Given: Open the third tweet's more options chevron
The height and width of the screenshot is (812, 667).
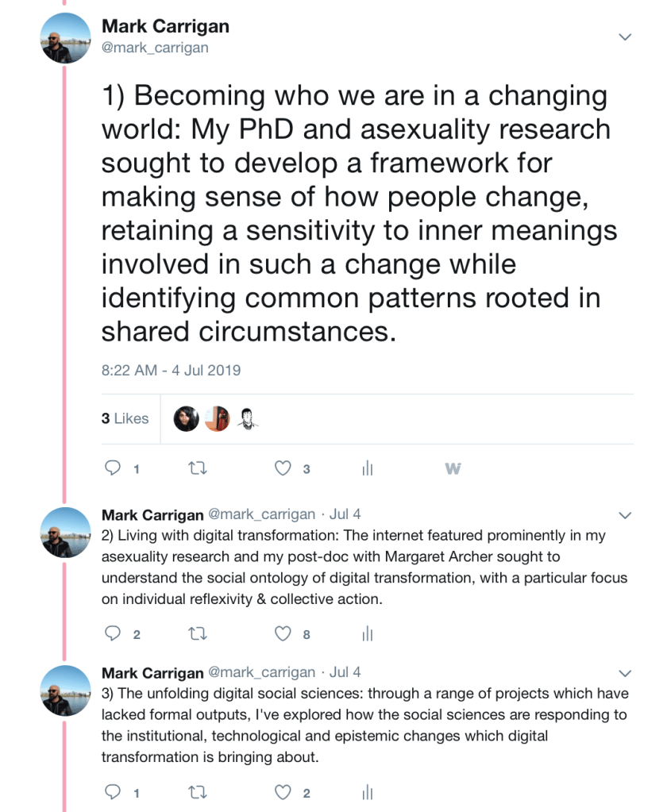Looking at the screenshot, I should pos(625,672).
